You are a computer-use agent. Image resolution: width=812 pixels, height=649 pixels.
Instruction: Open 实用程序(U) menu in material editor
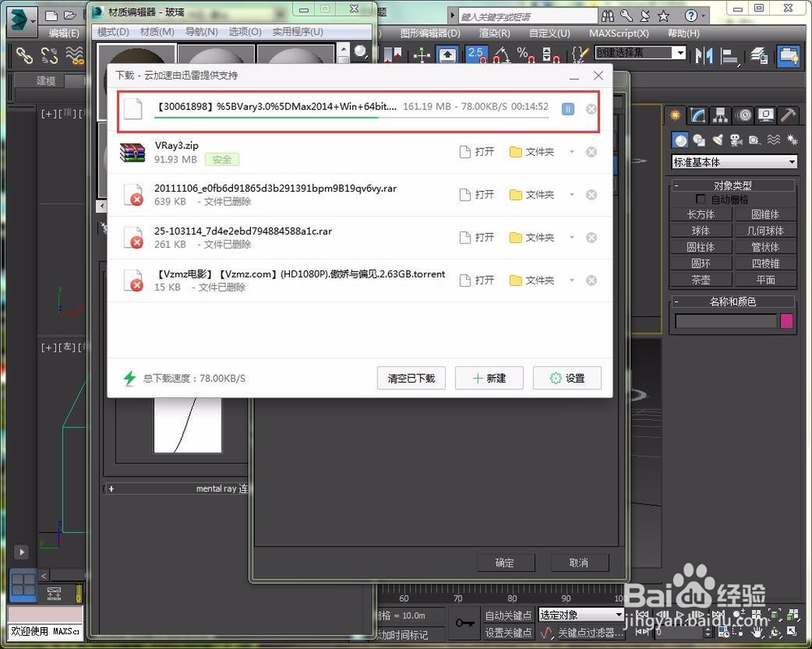point(298,32)
